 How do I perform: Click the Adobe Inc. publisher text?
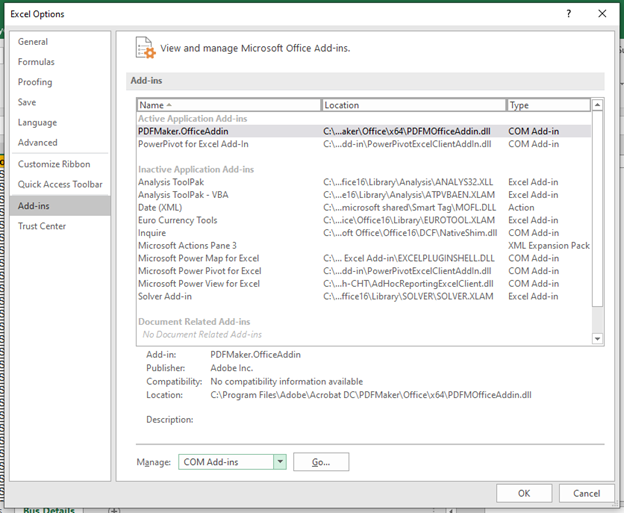pos(232,368)
